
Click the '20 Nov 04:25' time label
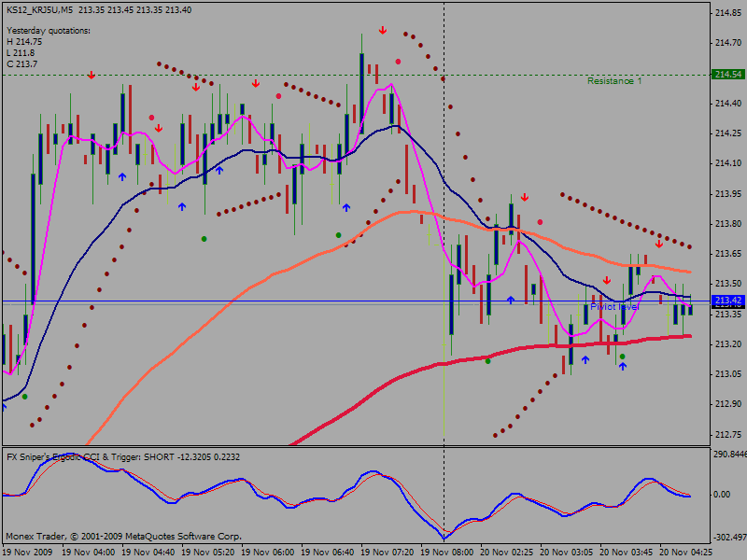coord(686,553)
